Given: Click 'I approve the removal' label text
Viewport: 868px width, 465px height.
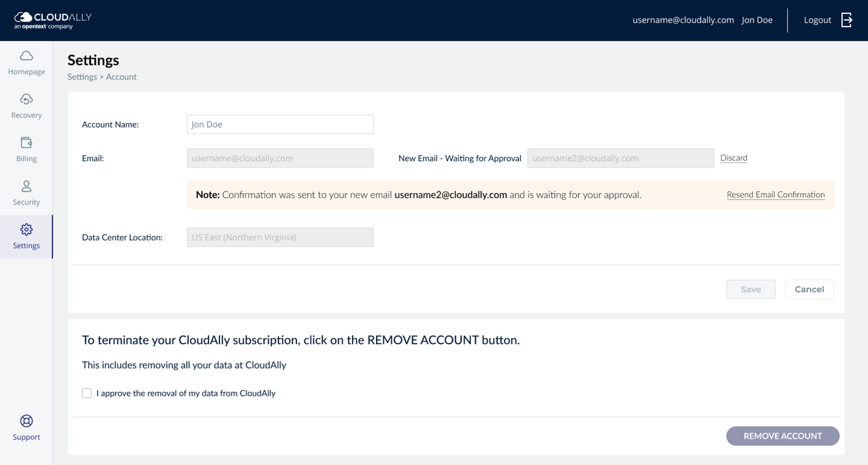Looking at the screenshot, I should pyautogui.click(x=186, y=393).
